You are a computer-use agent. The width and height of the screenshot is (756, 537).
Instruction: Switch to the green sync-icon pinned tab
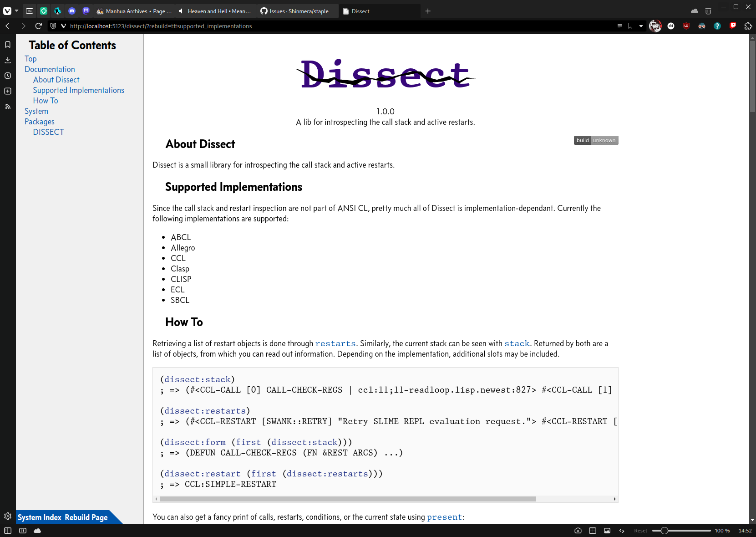pyautogui.click(x=44, y=11)
